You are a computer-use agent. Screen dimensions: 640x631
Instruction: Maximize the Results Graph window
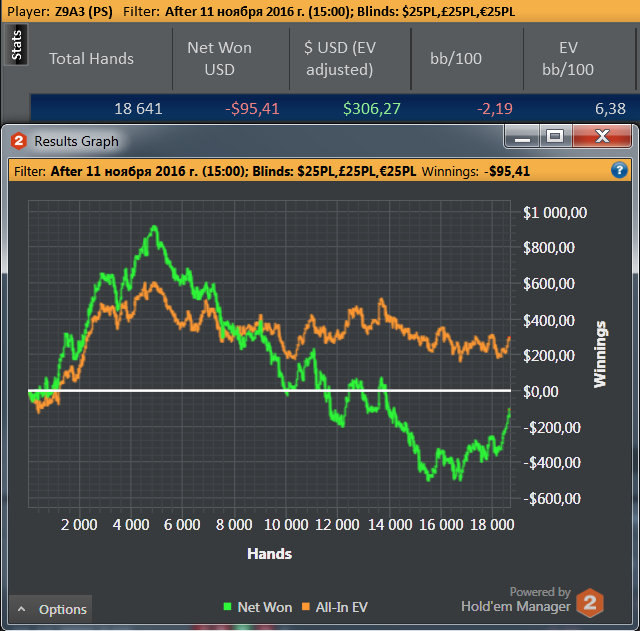pyautogui.click(x=555, y=136)
